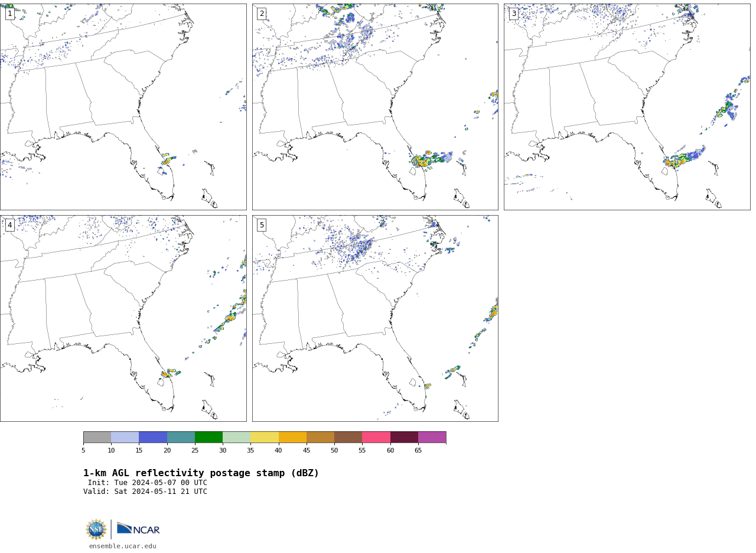The image size is (756, 553).
Task: Open ensemble member 2 reflectivity map
Action: click(375, 107)
